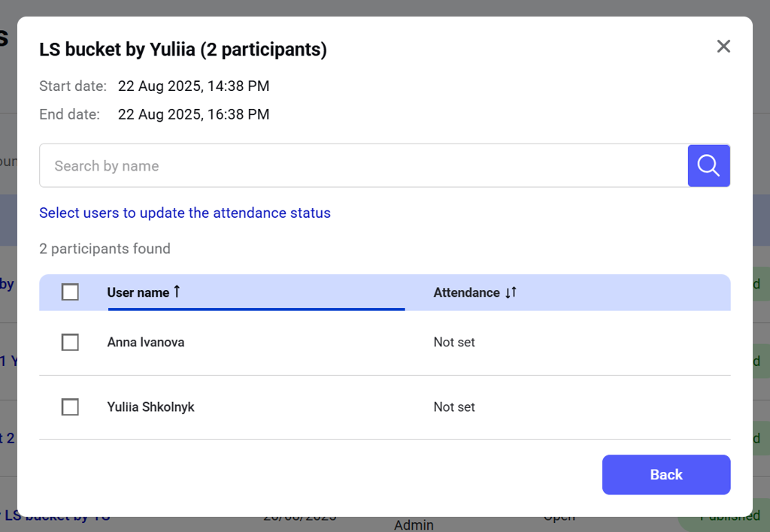Sort by User name column

coord(144,292)
